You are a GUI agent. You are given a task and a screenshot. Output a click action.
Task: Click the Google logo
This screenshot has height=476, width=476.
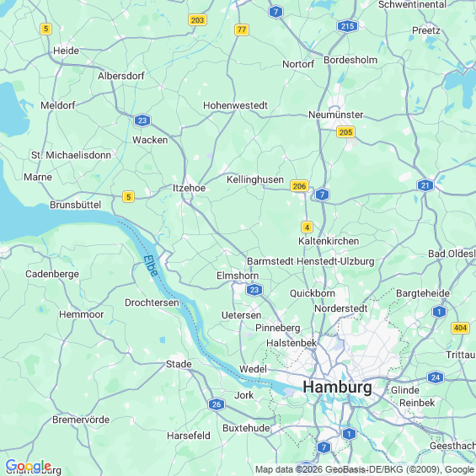click(29, 466)
